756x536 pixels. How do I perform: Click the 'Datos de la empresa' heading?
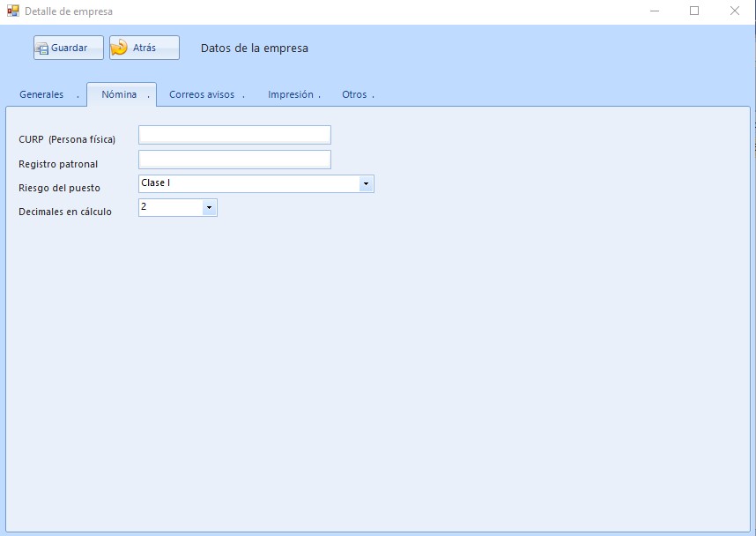(x=255, y=48)
